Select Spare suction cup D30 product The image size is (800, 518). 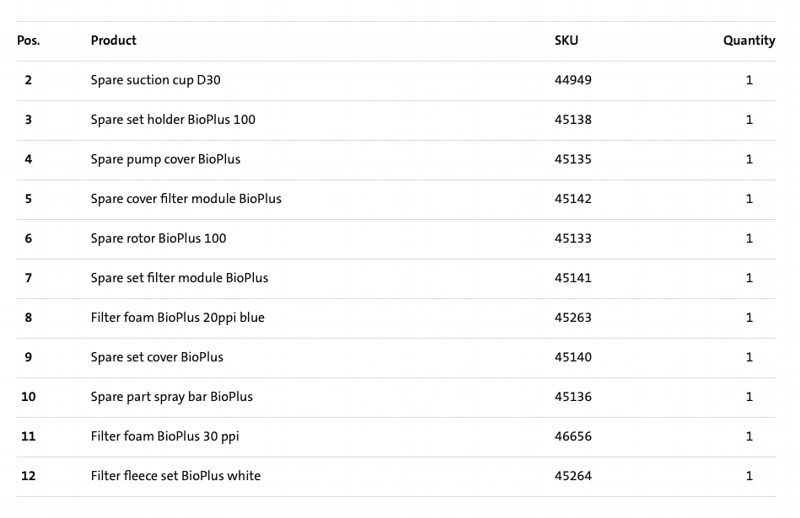coord(156,80)
